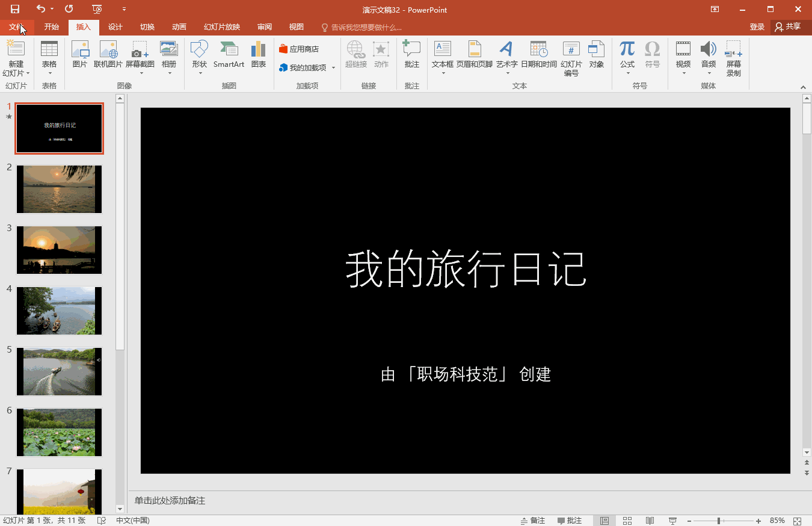This screenshot has height=526, width=812.
Task: Insert an Object (对象)
Action: point(597,55)
